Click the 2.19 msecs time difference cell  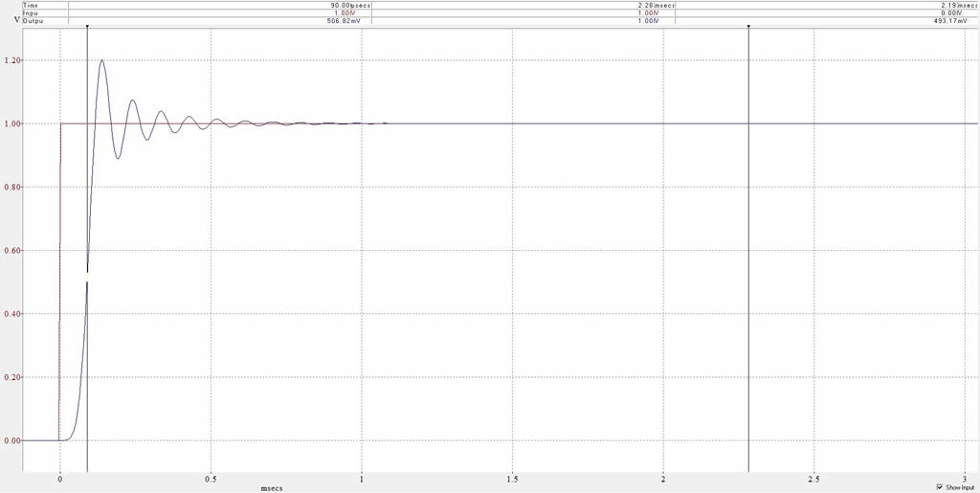click(x=959, y=5)
